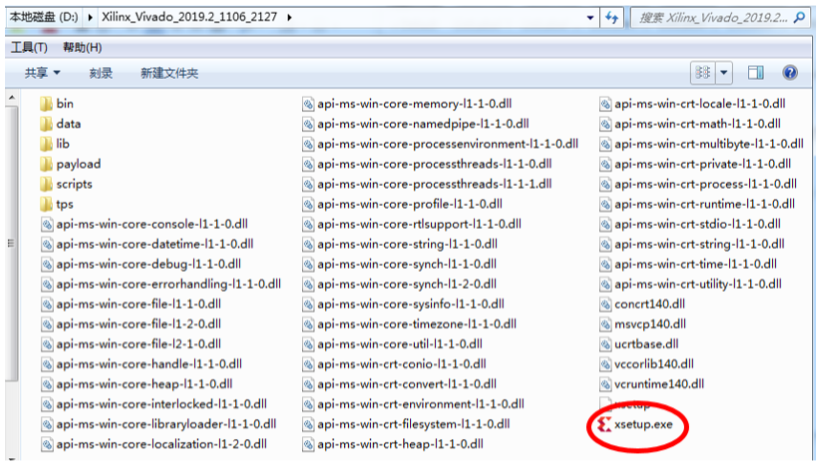The height and width of the screenshot is (467, 822).
Task: Open the lib folder icon
Action: [46, 144]
